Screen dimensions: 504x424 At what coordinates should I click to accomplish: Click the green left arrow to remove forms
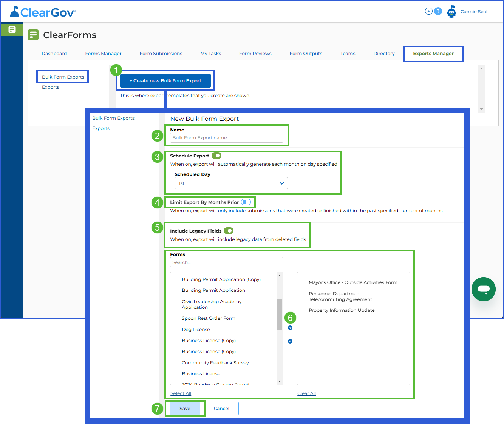(x=290, y=341)
